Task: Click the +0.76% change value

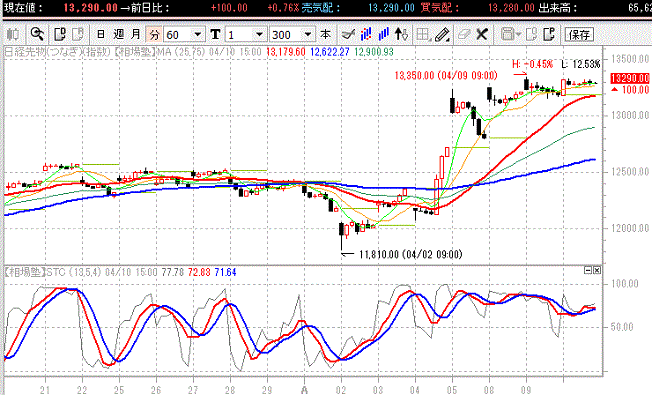Action: [x=283, y=8]
